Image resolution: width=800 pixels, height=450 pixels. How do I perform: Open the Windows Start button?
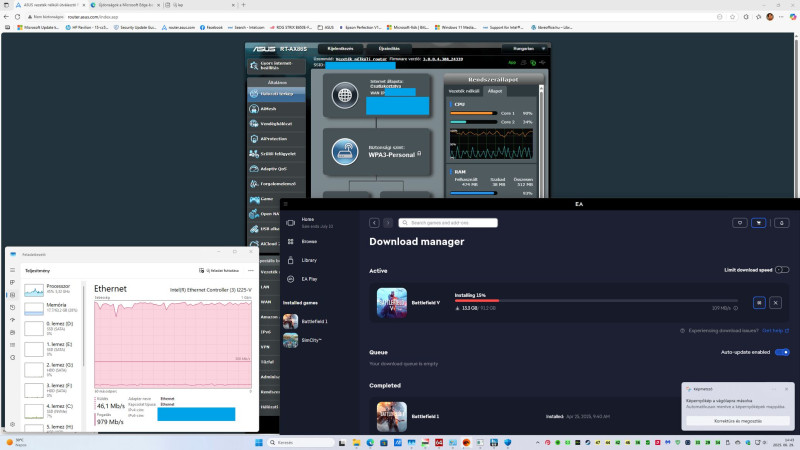pos(259,442)
